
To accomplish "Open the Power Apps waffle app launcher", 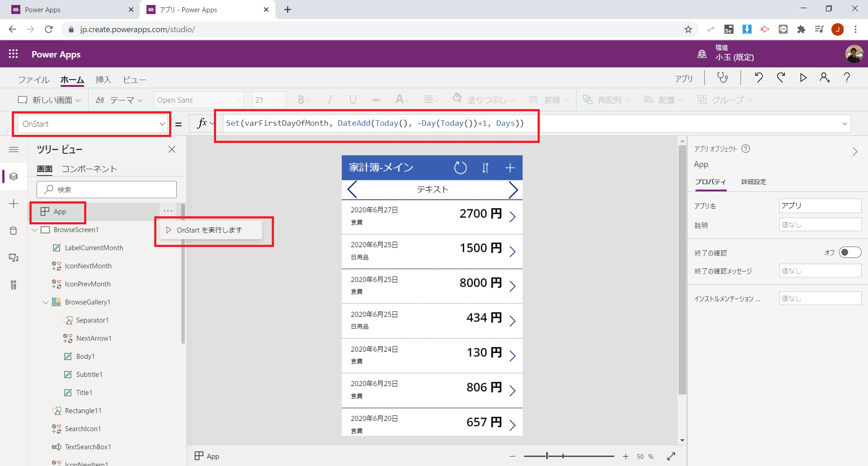I will coord(14,54).
